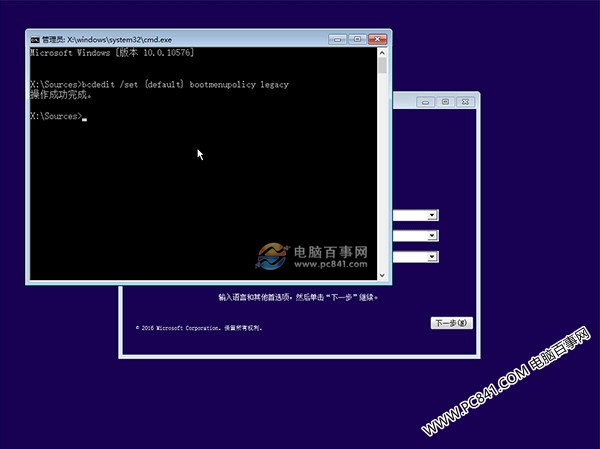Screen dimensions: 600x449
Task: Expand the bottom dropdown in the setup window
Action: pos(432,257)
